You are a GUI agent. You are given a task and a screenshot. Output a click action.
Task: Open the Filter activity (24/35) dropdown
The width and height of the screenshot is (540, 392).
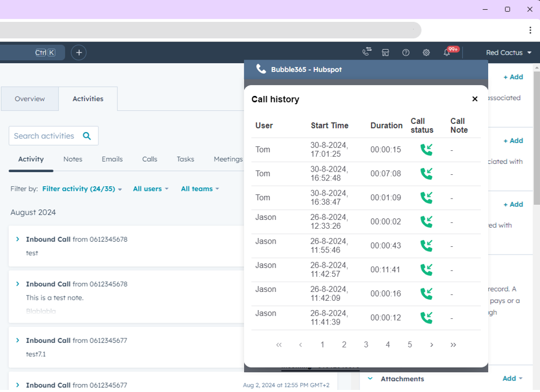82,189
